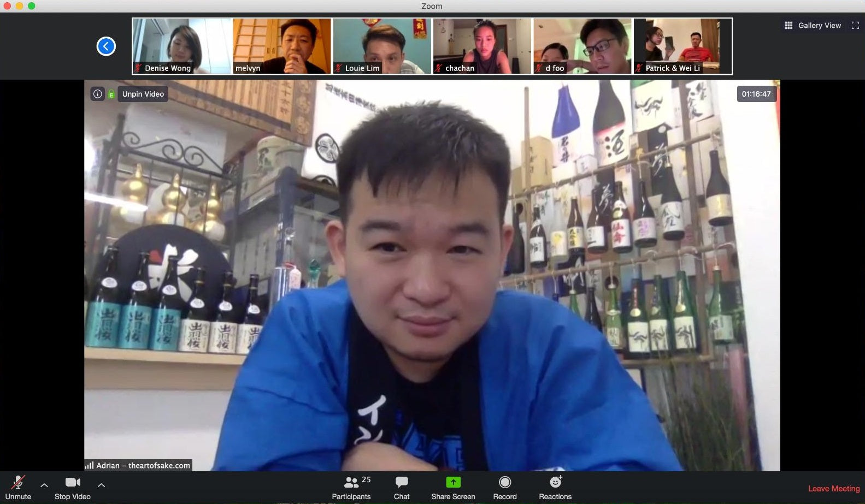
Task: Stop the video camera
Action: pyautogui.click(x=72, y=487)
